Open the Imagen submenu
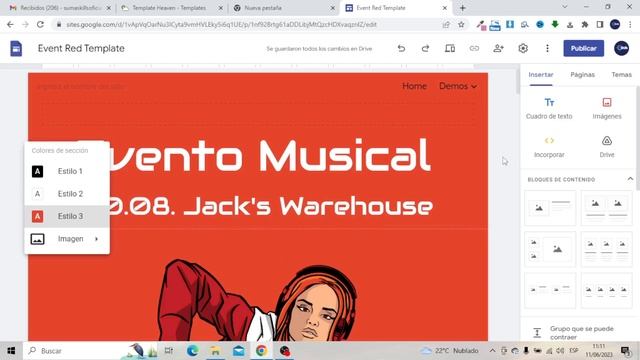This screenshot has height=360, width=640. pos(67,239)
